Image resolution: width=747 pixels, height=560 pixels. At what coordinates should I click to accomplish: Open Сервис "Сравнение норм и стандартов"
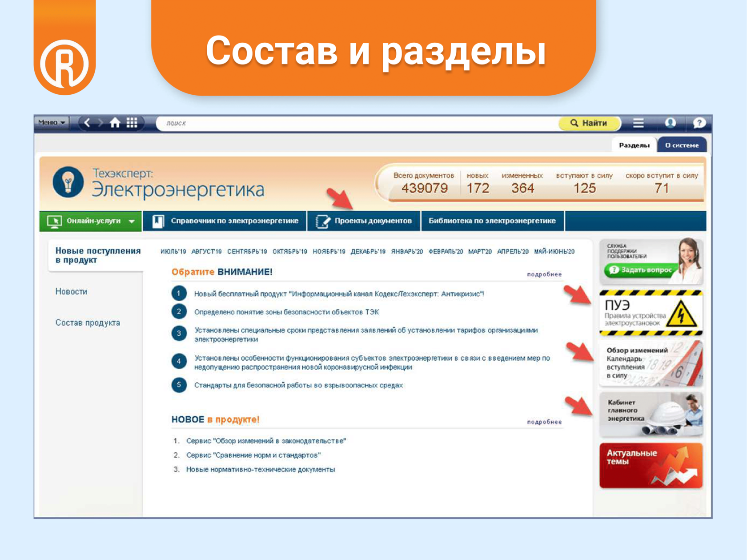point(253,455)
